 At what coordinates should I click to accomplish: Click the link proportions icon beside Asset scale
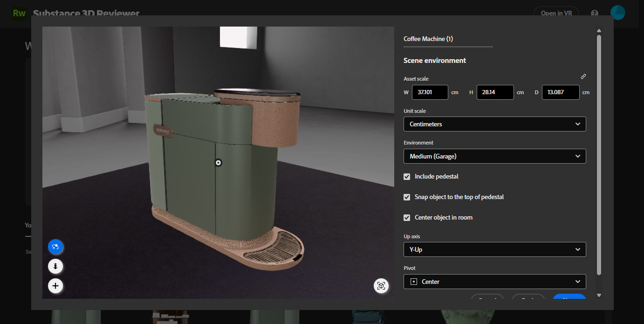583,76
